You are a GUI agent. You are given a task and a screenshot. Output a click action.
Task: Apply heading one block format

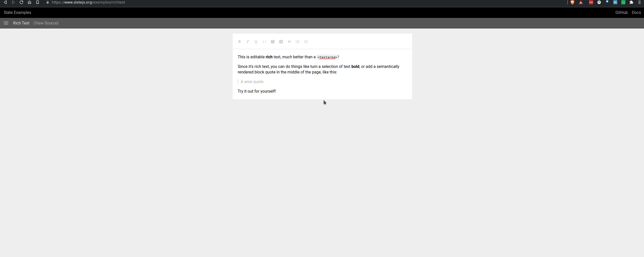273,42
